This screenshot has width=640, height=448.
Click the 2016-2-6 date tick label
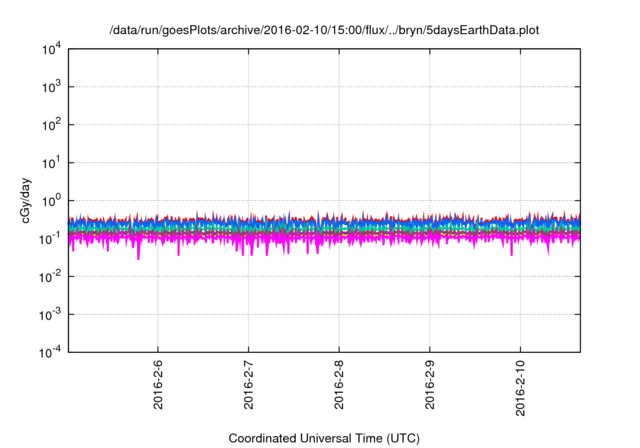(158, 384)
